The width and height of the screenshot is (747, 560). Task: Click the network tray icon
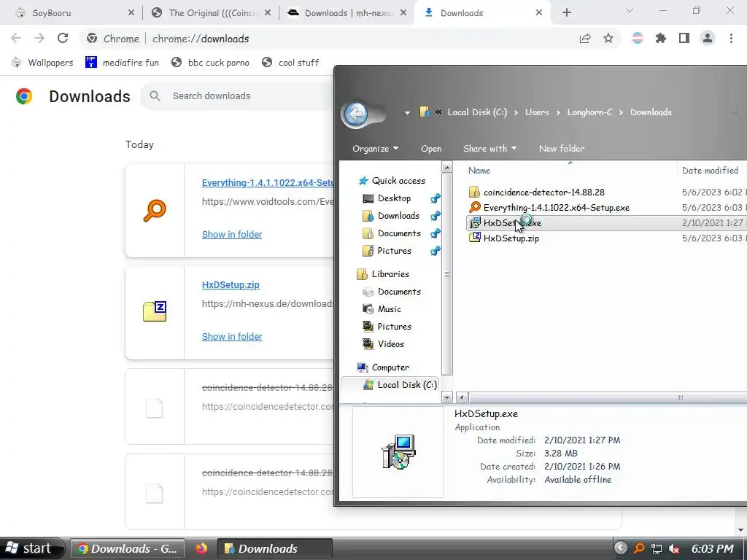coord(657,548)
